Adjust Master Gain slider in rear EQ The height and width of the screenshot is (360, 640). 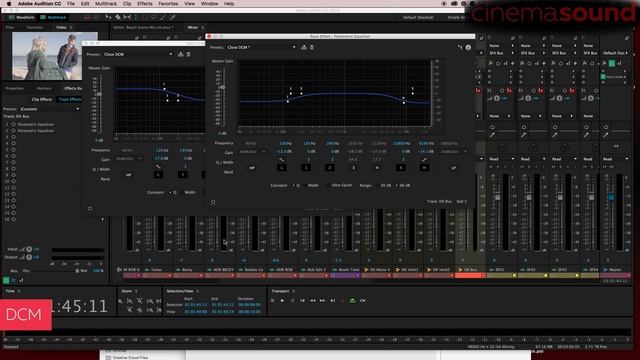point(99,94)
